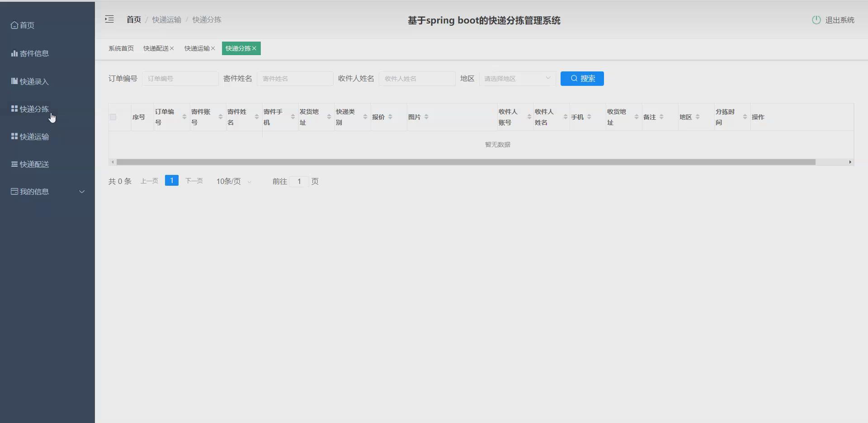Focus the 寄件姓名 input field

295,79
